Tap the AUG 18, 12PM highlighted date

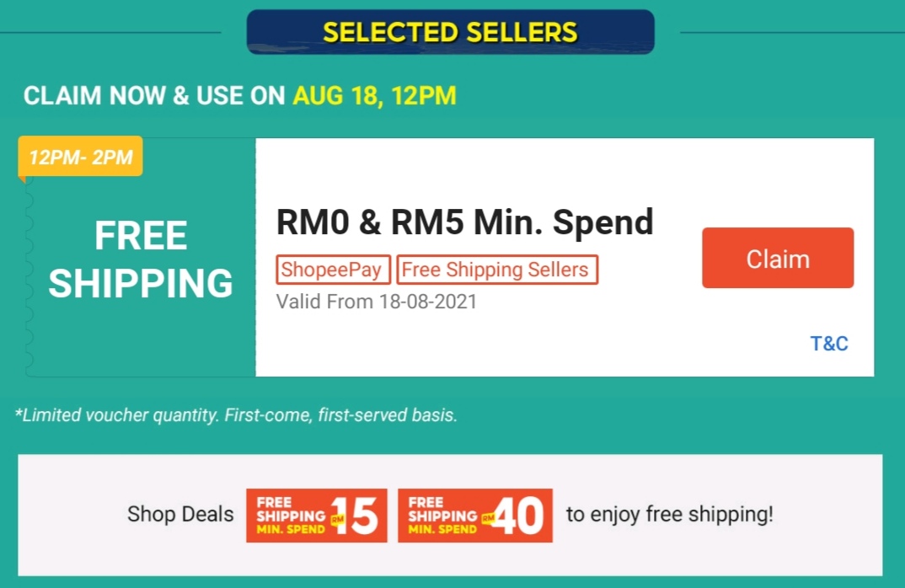click(x=374, y=96)
